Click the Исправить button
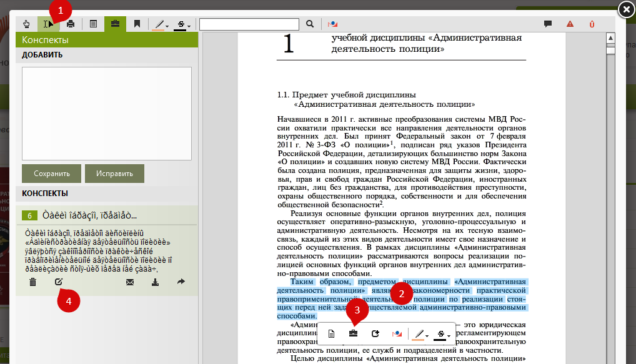636x364 pixels. 114,173
